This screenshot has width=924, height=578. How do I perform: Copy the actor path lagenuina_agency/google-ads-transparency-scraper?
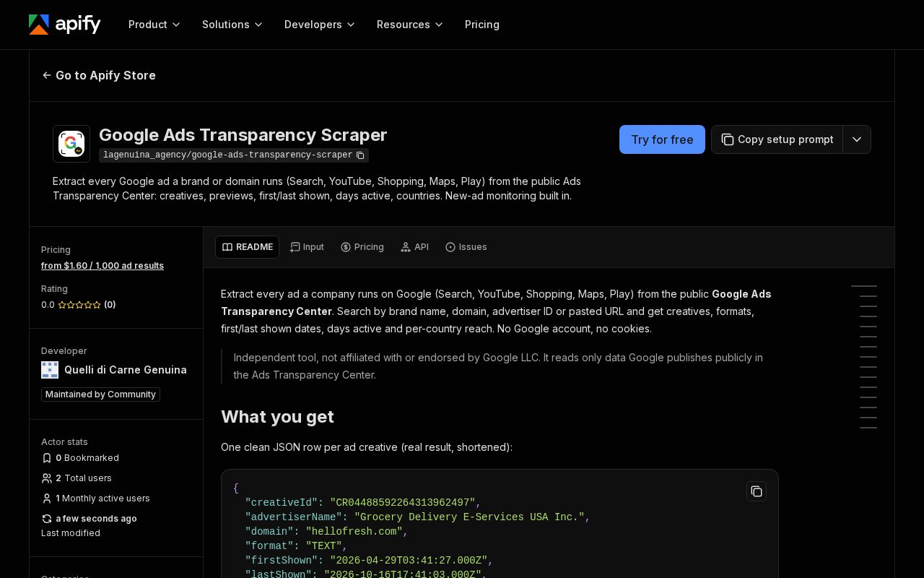360,155
